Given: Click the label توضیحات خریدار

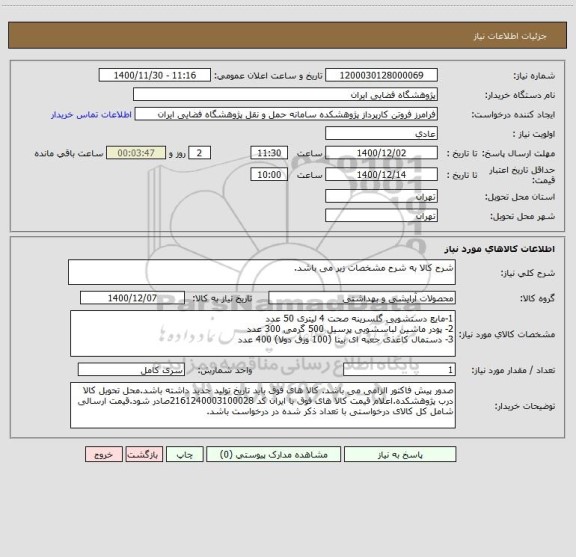Looking at the screenshot, I should click(x=525, y=406).
